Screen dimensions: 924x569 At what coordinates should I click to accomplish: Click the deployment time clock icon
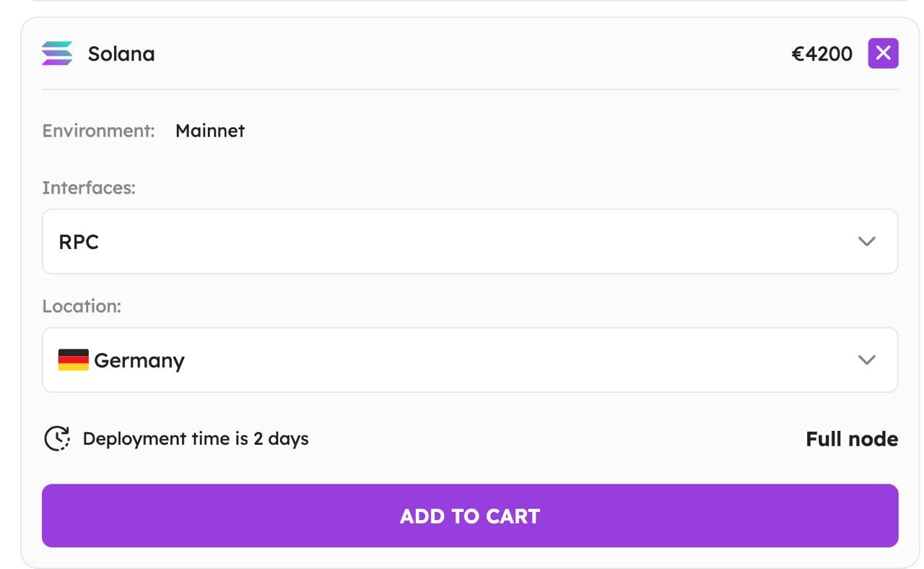(x=57, y=438)
